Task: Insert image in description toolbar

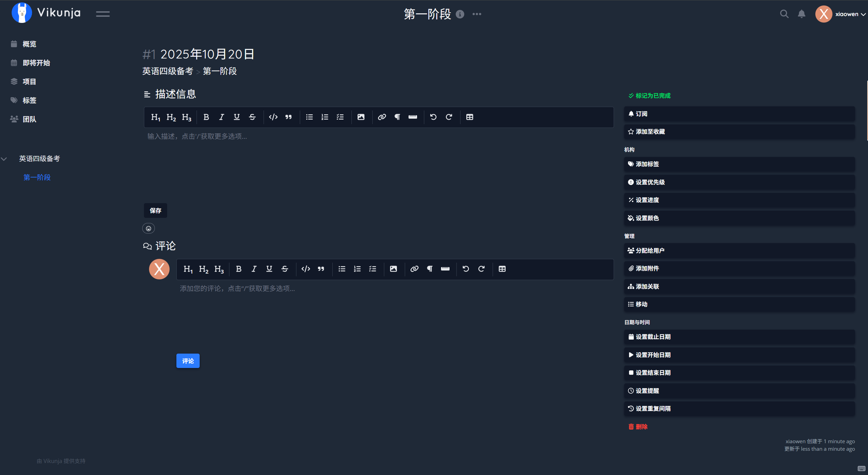Action: (x=361, y=117)
